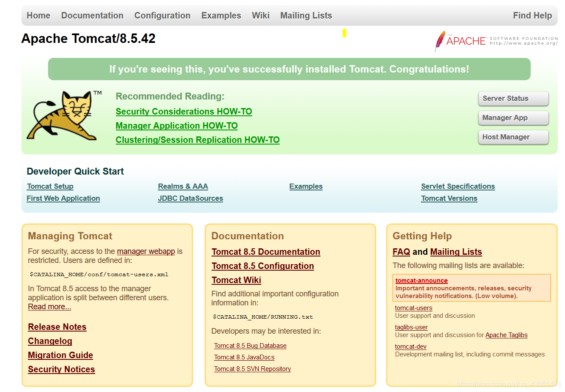Image resolution: width=565 pixels, height=392 pixels.
Task: View the Changelog link
Action: click(50, 341)
